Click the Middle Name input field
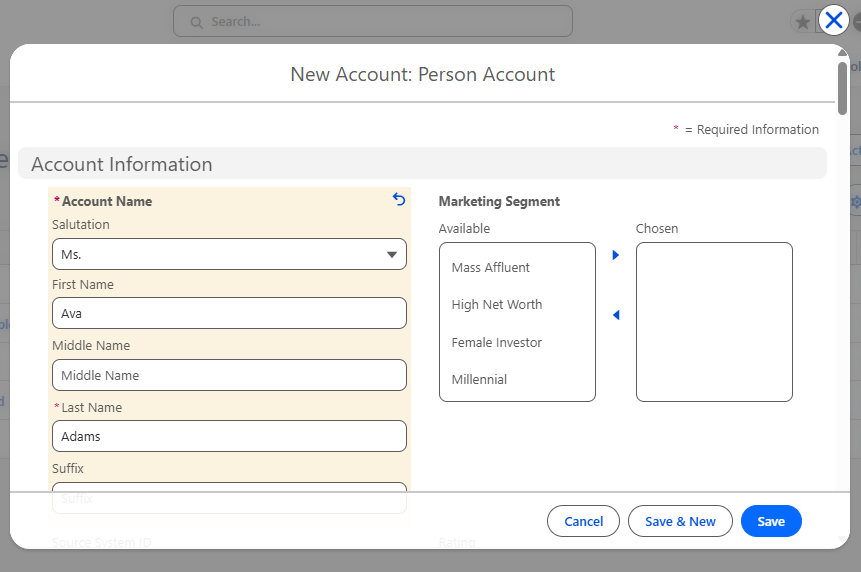861x572 pixels. 229,375
